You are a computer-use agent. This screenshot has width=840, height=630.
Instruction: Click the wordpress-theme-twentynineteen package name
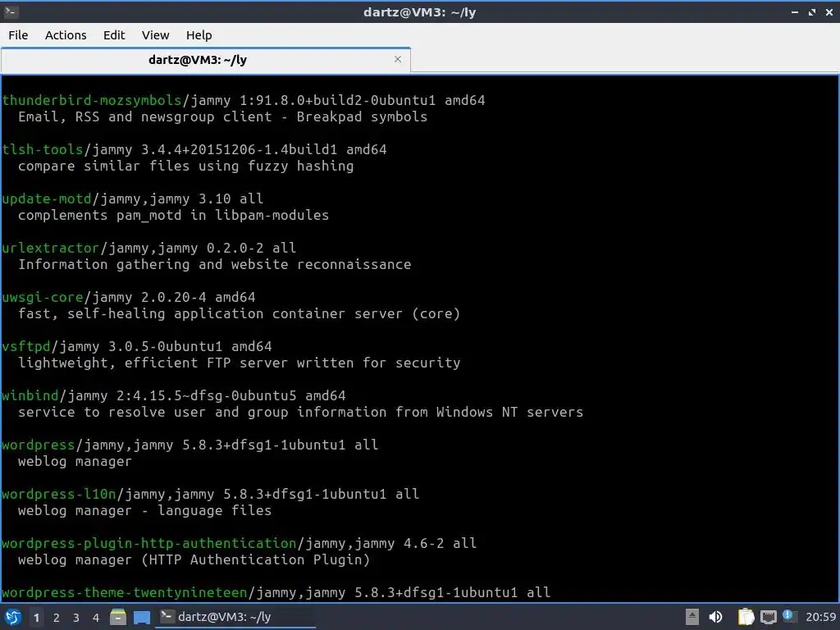coord(125,593)
